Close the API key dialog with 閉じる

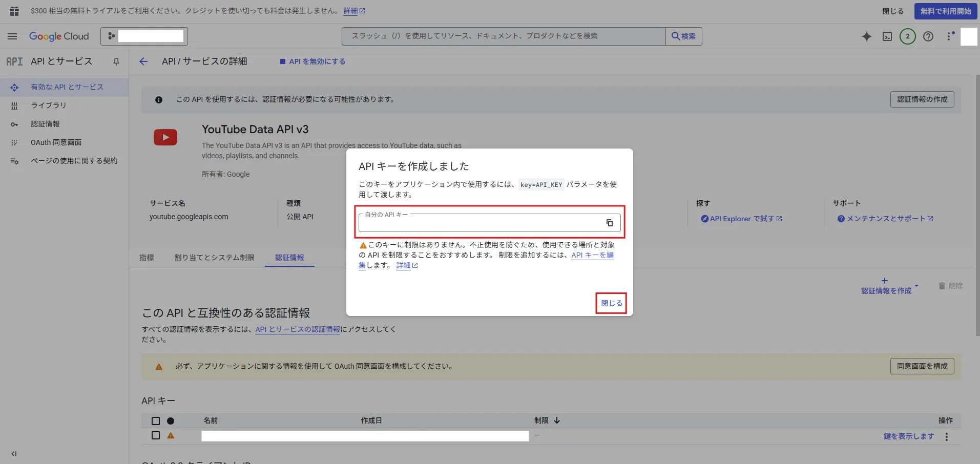tap(612, 303)
